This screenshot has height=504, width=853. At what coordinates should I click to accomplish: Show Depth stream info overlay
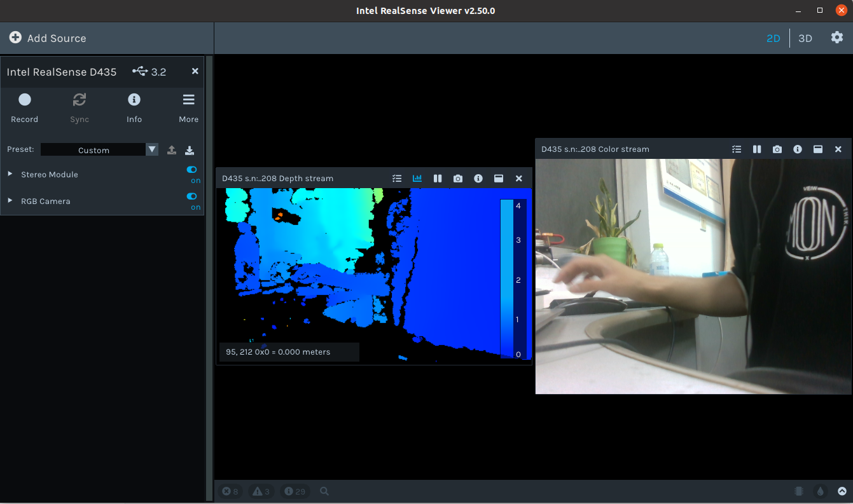pos(478,179)
